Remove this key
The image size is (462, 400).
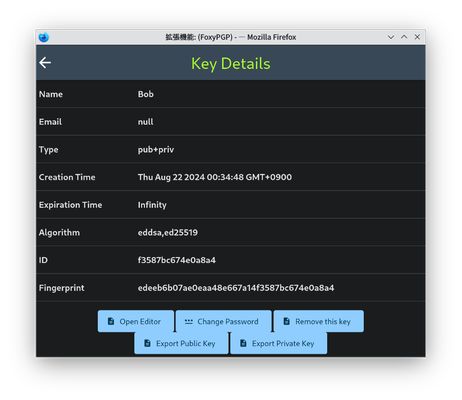click(x=319, y=321)
